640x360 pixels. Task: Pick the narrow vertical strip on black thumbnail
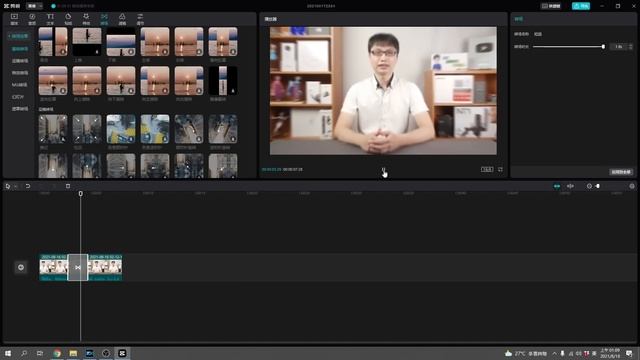pos(223,81)
